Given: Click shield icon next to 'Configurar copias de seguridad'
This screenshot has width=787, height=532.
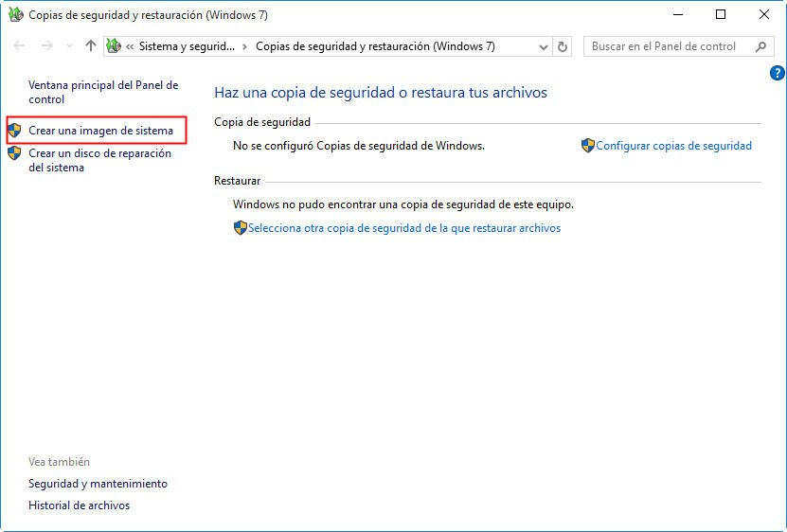Looking at the screenshot, I should coord(588,146).
